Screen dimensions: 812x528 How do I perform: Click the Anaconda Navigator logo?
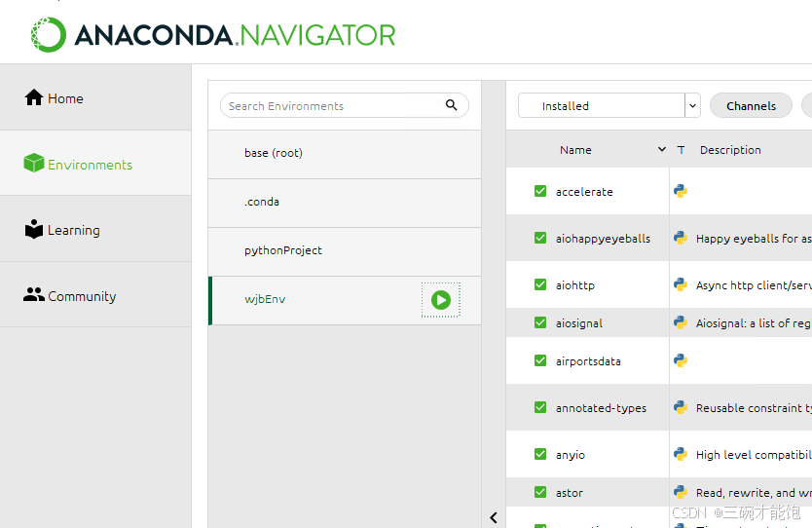(213, 35)
